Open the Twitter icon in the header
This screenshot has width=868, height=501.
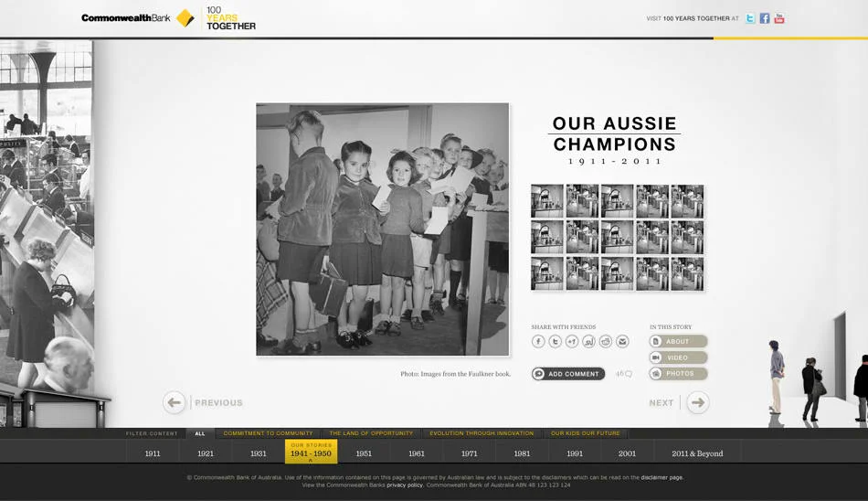point(749,18)
